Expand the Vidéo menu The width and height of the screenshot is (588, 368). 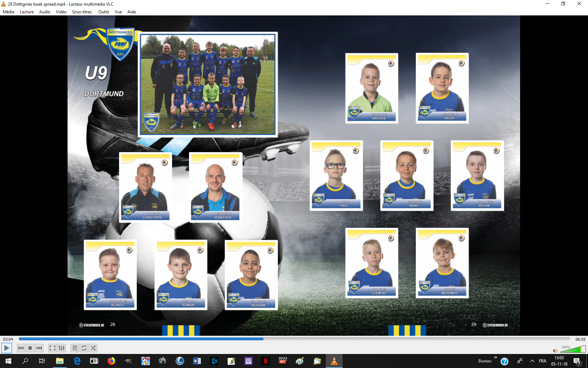click(61, 12)
